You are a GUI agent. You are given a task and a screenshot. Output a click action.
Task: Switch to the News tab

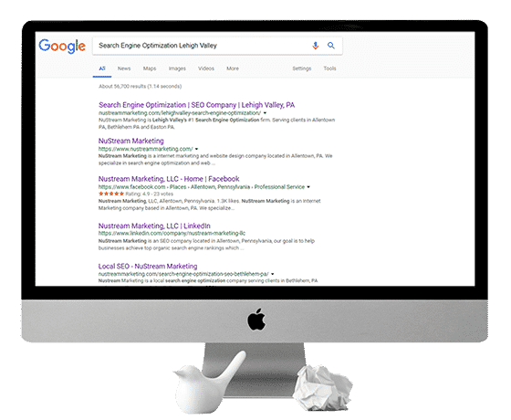(124, 68)
